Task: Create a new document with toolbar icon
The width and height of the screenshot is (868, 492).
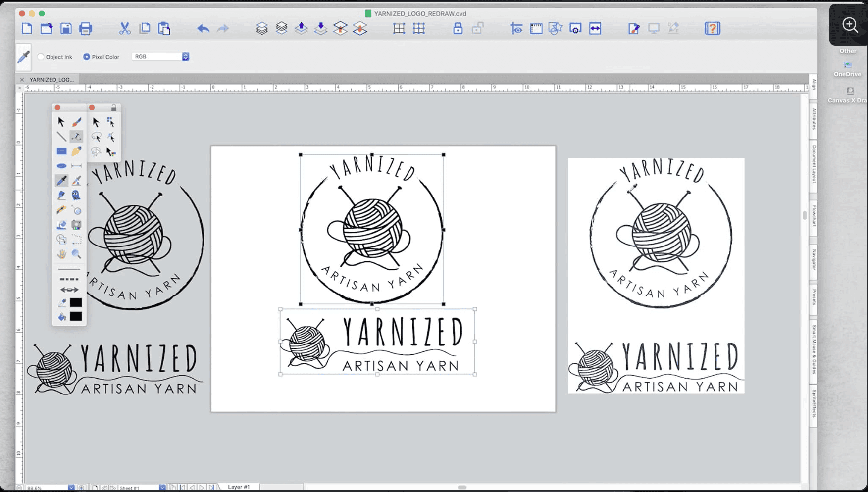Action: click(x=27, y=28)
